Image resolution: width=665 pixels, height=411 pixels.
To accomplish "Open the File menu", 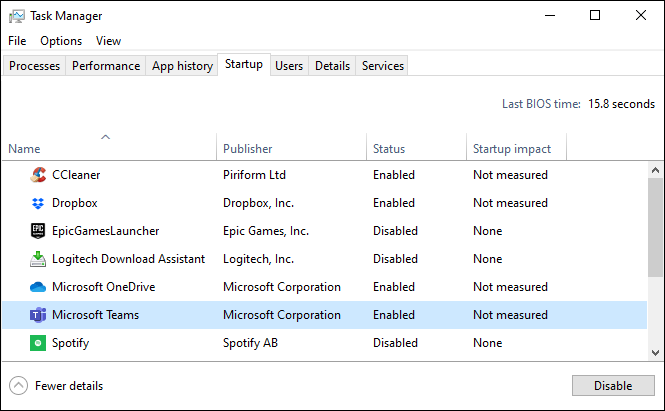I will tap(17, 41).
